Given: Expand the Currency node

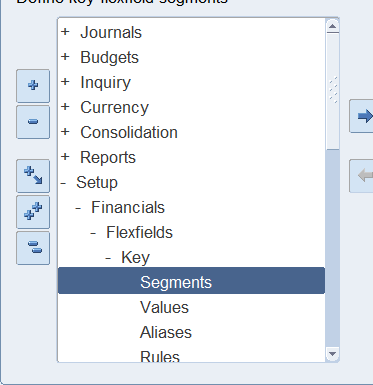Looking at the screenshot, I should coord(65,107).
